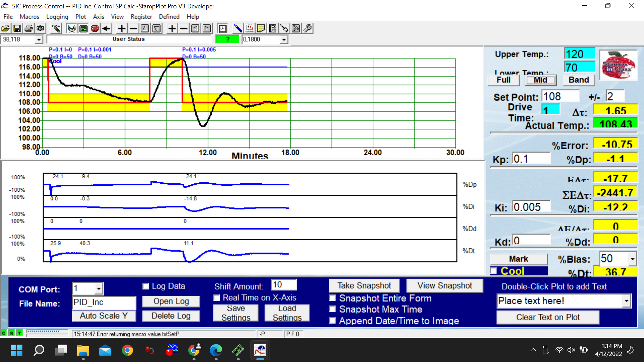Click the Open Log button
644x362 pixels.
171,301
